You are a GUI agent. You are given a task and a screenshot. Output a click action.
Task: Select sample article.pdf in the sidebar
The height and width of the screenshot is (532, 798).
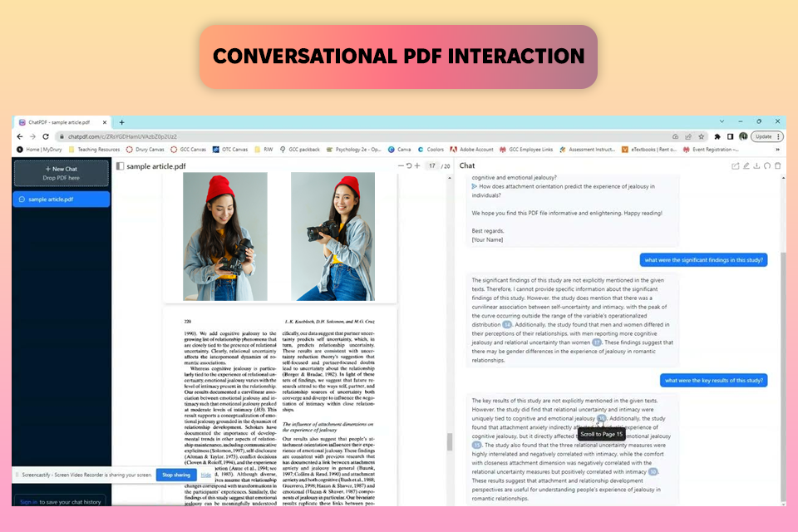tap(61, 199)
